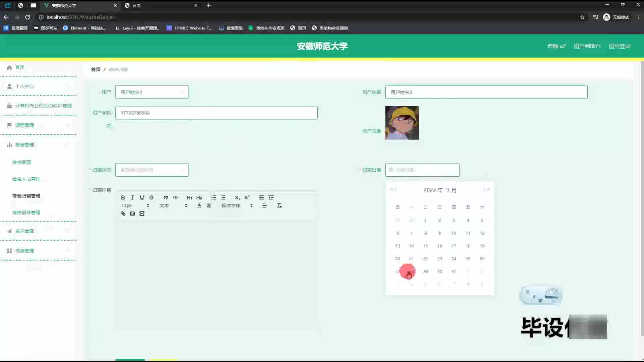Open the text color picker in the editor
Viewport: 644px width, 362px height.
(x=199, y=205)
